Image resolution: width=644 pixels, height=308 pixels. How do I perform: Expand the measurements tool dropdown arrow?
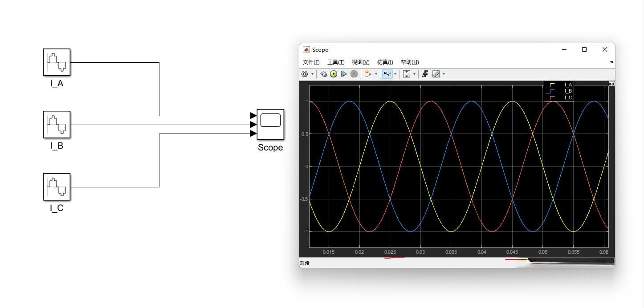tap(444, 74)
